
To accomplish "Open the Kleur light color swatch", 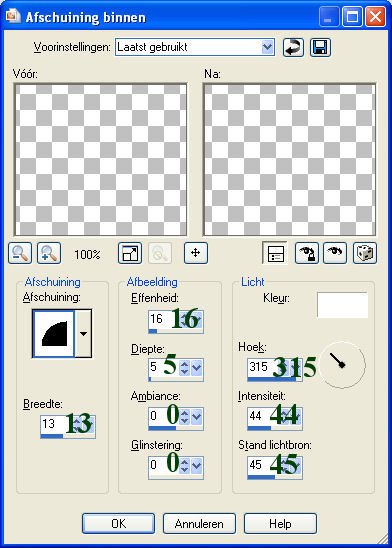I will pyautogui.click(x=342, y=305).
